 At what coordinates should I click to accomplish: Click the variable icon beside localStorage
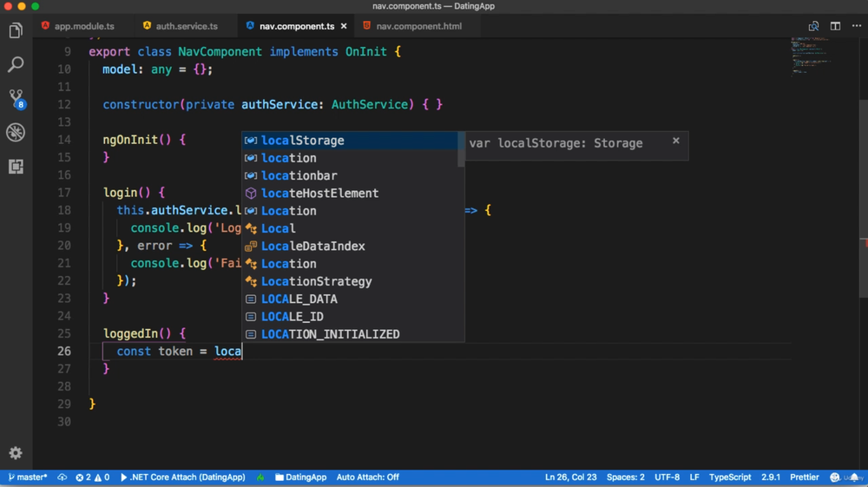coord(251,141)
